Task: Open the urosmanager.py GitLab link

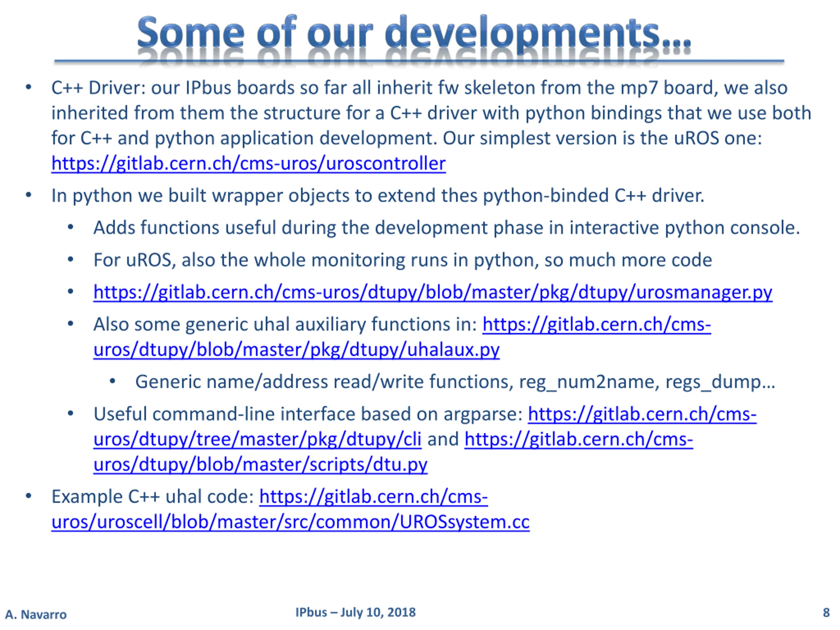Action: click(432, 292)
